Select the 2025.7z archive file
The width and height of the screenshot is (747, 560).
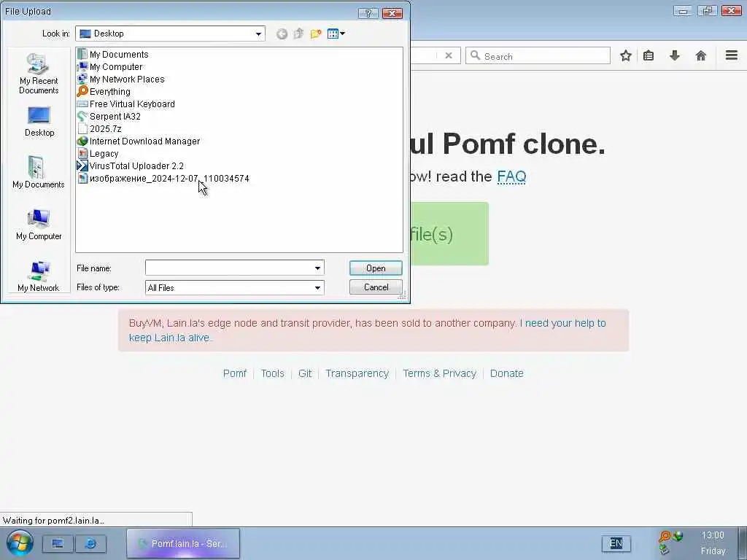[x=99, y=128]
